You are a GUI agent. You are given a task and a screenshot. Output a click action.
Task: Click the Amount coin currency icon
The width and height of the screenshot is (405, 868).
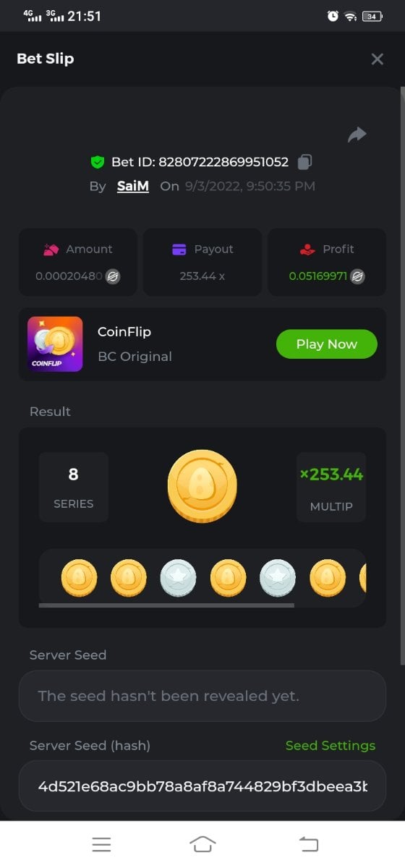[113, 276]
